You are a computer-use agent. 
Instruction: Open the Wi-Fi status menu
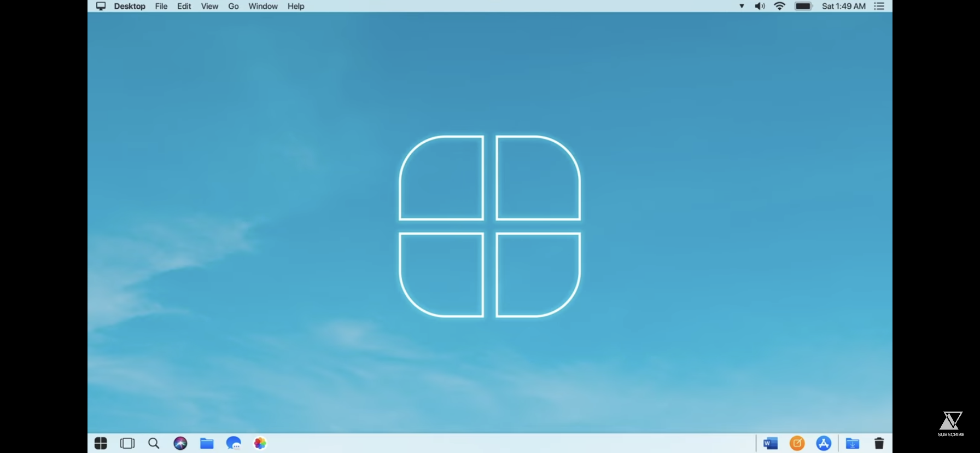tap(780, 6)
